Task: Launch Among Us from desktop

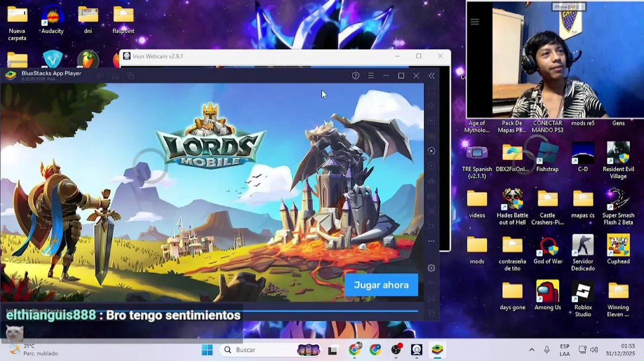Action: [x=548, y=296]
